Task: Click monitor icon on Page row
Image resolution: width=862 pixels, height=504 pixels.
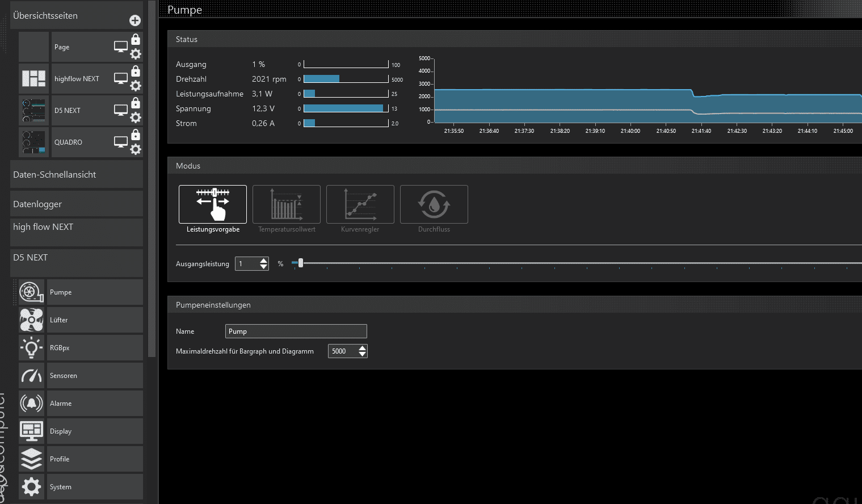Action: [121, 47]
